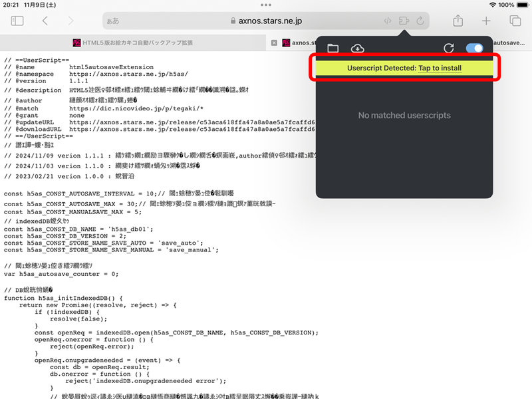This screenshot has height=399, width=532.
Task: Close the current axnos tab
Action: pos(274,43)
